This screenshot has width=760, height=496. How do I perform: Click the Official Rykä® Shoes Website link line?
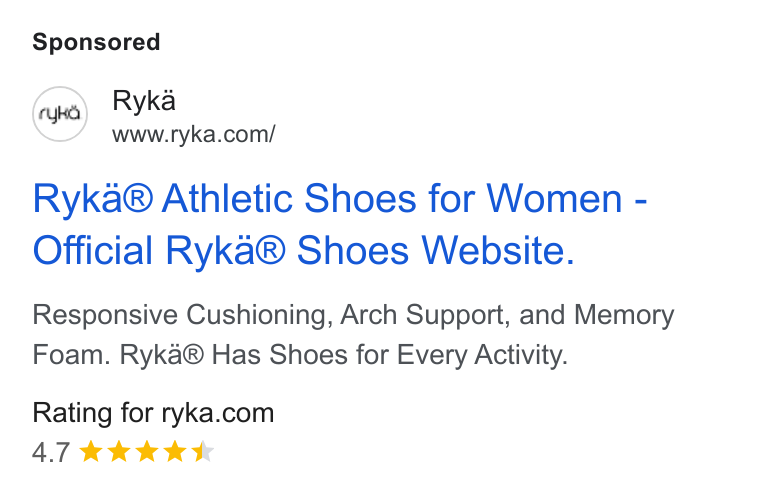(x=304, y=251)
